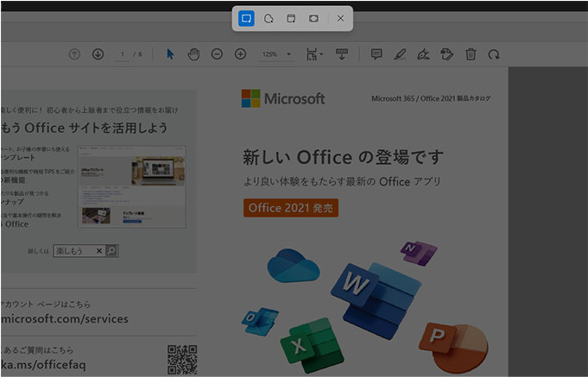Screen dimensions: 588x377
Task: Click the microsoft.com/services link text
Action: coord(65,319)
